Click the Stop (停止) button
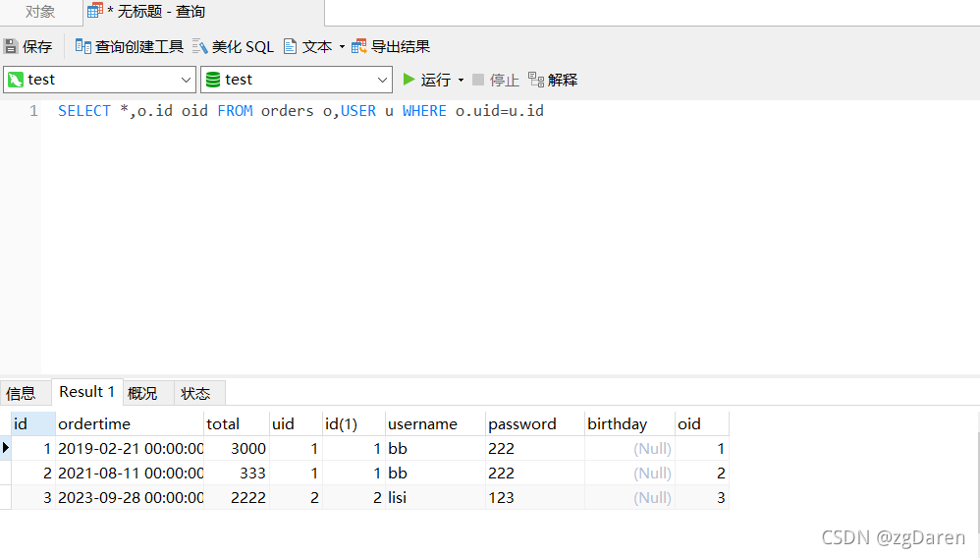 [x=496, y=80]
